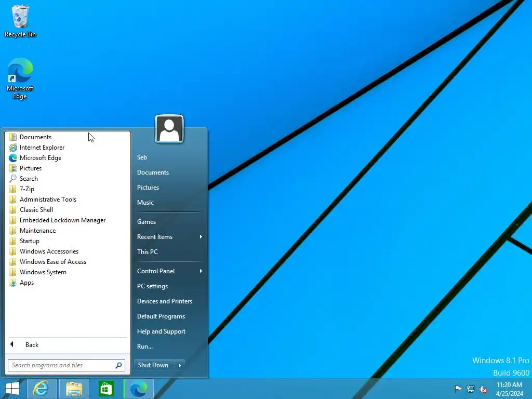This screenshot has width=532, height=399.
Task: Open Internet Explorer from the taskbar
Action: tap(41, 389)
